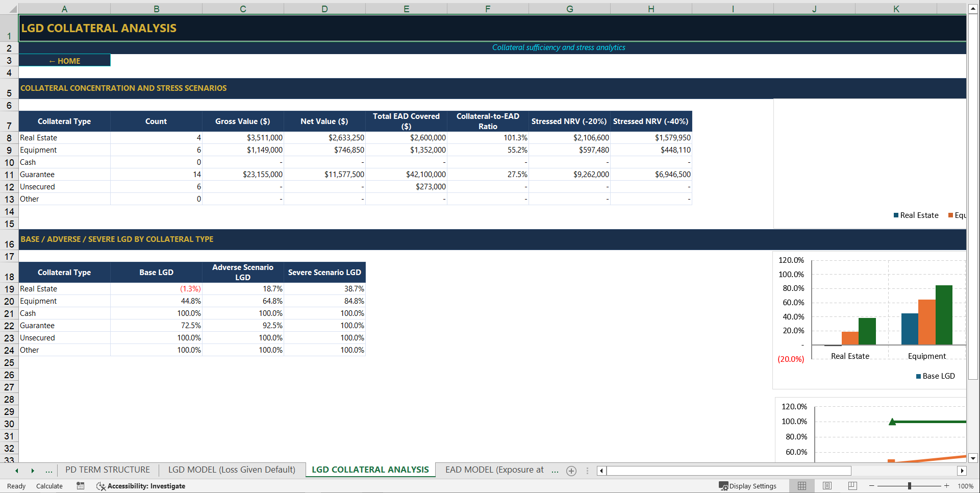Switch to Normal view
The image size is (980, 493).
coord(802,486)
